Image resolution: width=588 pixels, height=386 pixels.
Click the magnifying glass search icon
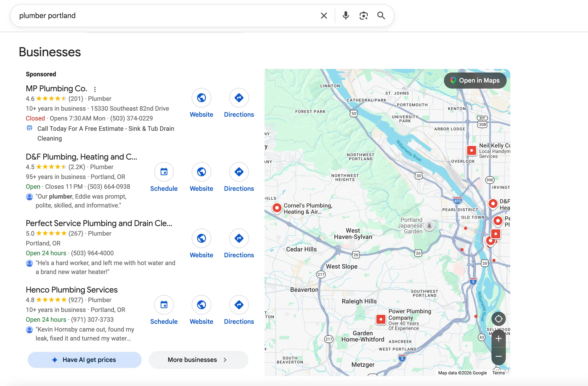(x=381, y=16)
